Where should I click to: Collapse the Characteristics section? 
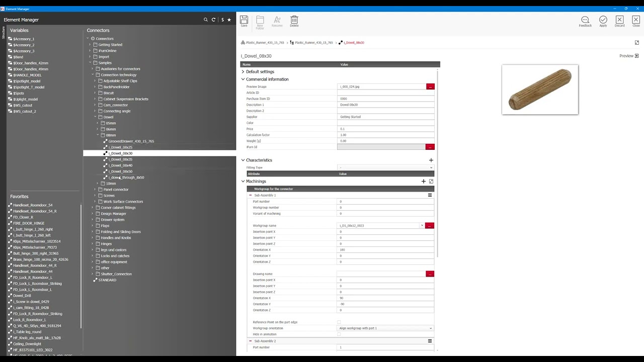[243, 160]
